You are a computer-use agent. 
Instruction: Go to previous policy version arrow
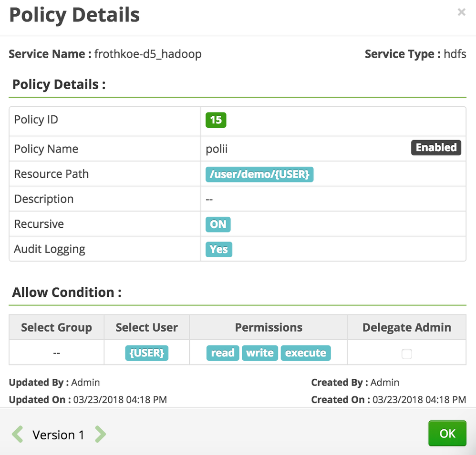[18, 434]
